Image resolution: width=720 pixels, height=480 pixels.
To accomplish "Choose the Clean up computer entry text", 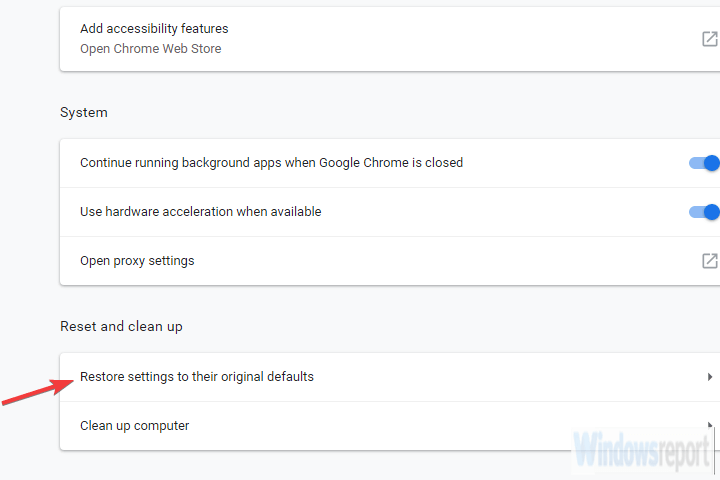I will point(135,426).
